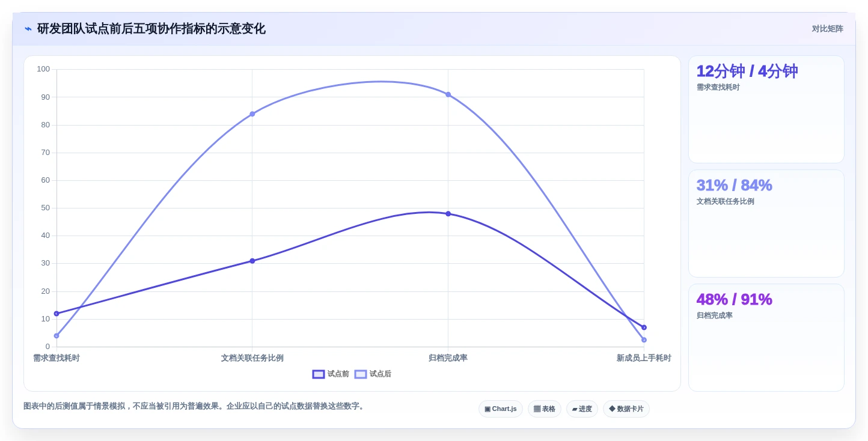Toggle the 试点前 legend item

coord(331,374)
